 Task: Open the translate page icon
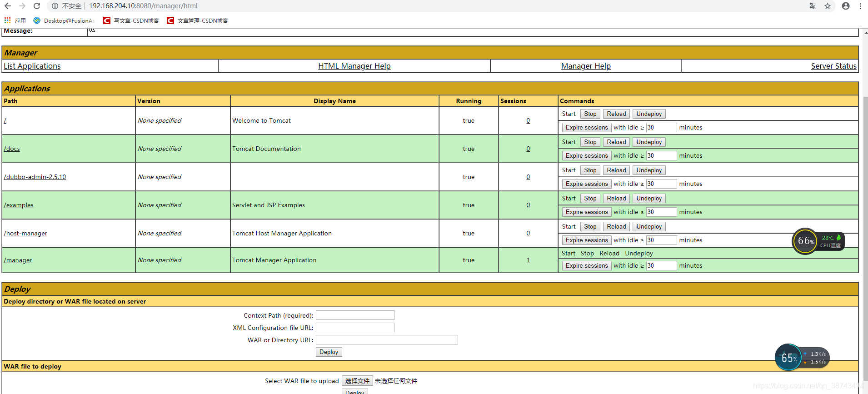coord(813,6)
